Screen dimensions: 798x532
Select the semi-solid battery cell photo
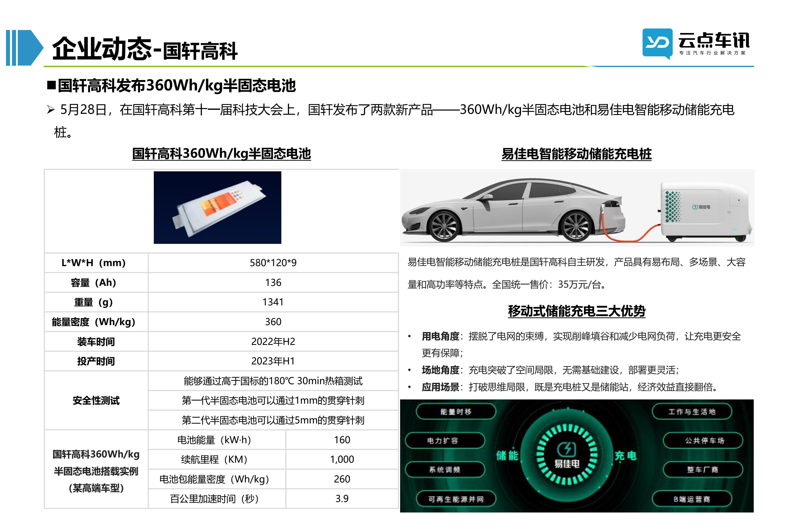(x=217, y=207)
